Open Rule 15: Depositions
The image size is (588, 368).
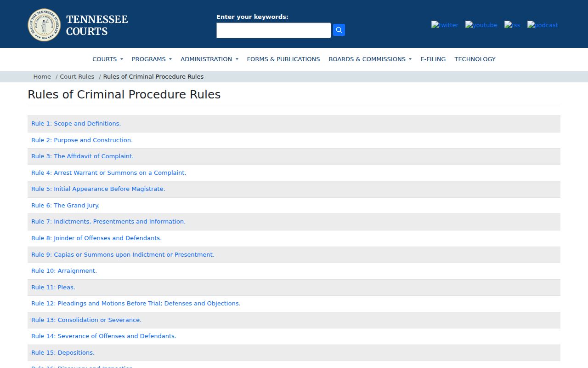(x=63, y=353)
